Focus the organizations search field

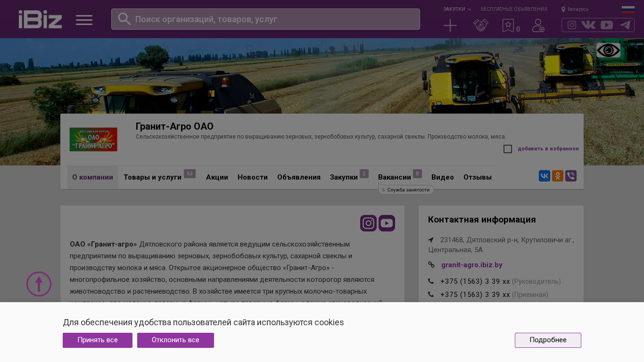tap(265, 19)
